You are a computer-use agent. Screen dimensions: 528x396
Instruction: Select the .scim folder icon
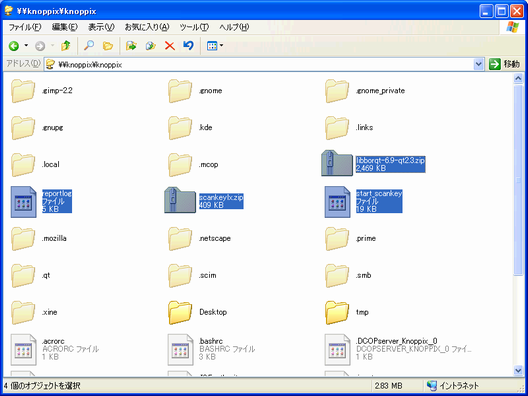pos(180,276)
